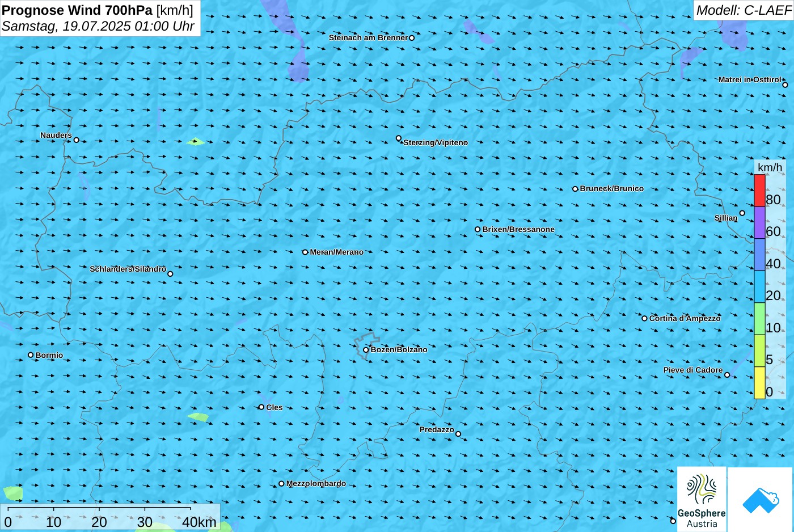Click the Sterzing/Vipiteno city marker
Viewport: 794px width, 532px height.
(x=399, y=138)
